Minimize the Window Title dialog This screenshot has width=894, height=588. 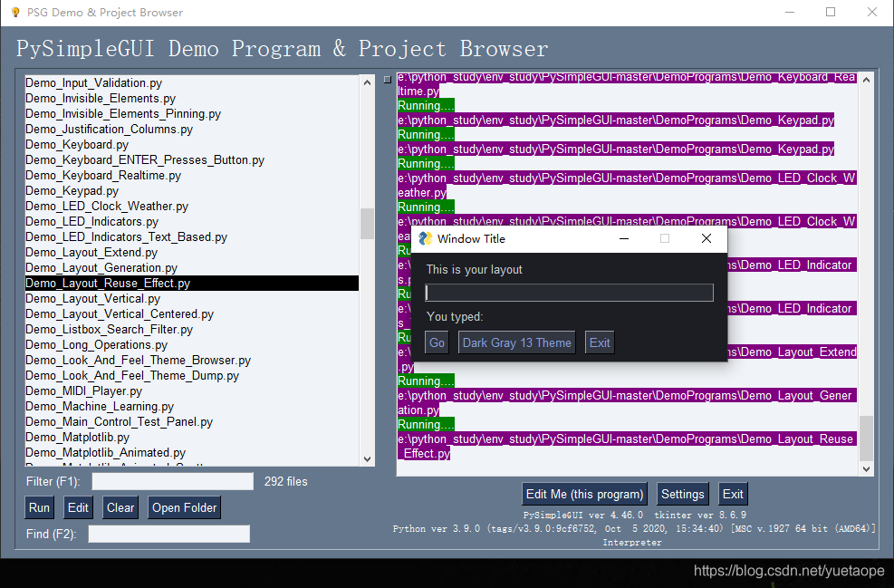tap(624, 238)
